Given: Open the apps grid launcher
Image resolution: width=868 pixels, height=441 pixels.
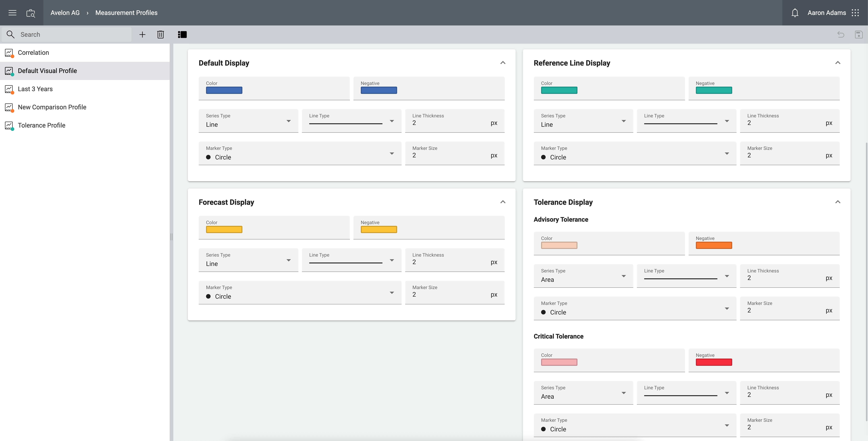Looking at the screenshot, I should [855, 13].
